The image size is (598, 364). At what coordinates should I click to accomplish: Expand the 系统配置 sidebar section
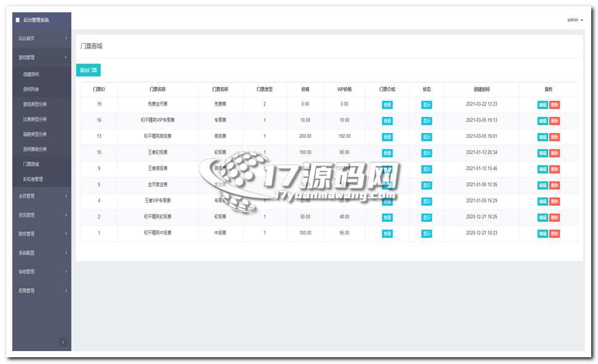[41, 253]
